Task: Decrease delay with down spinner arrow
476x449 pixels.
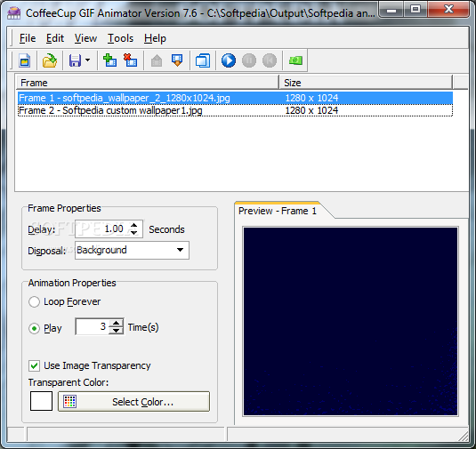Action: (134, 233)
